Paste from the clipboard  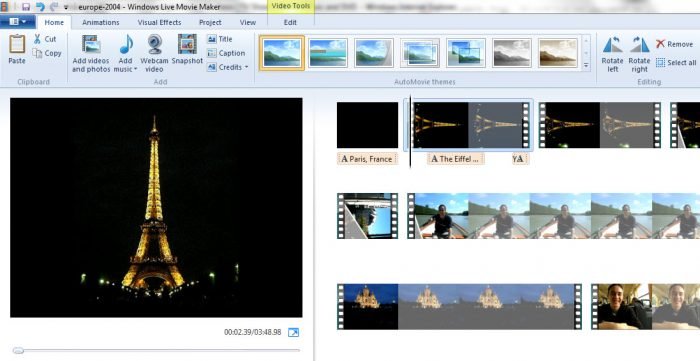[x=17, y=44]
